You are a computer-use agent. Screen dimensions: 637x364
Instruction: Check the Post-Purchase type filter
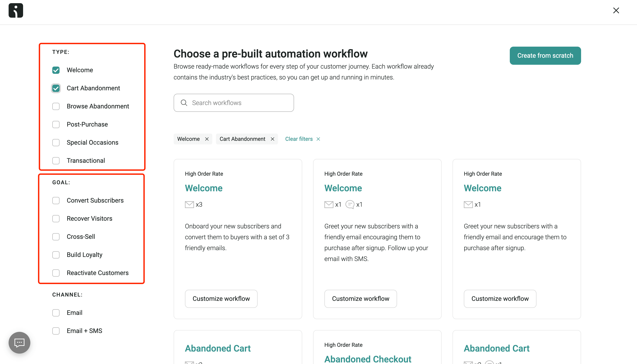point(56,125)
